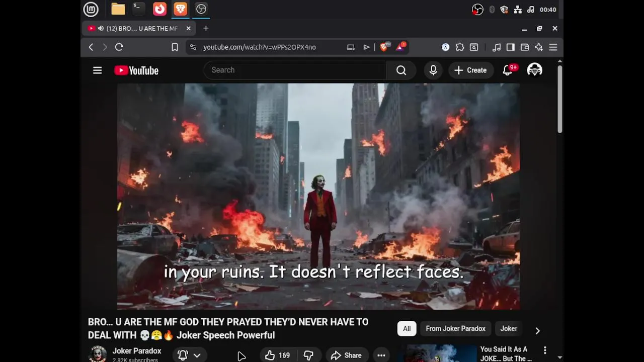Reload the page with the refresh icon
The image size is (644, 362).
click(119, 47)
